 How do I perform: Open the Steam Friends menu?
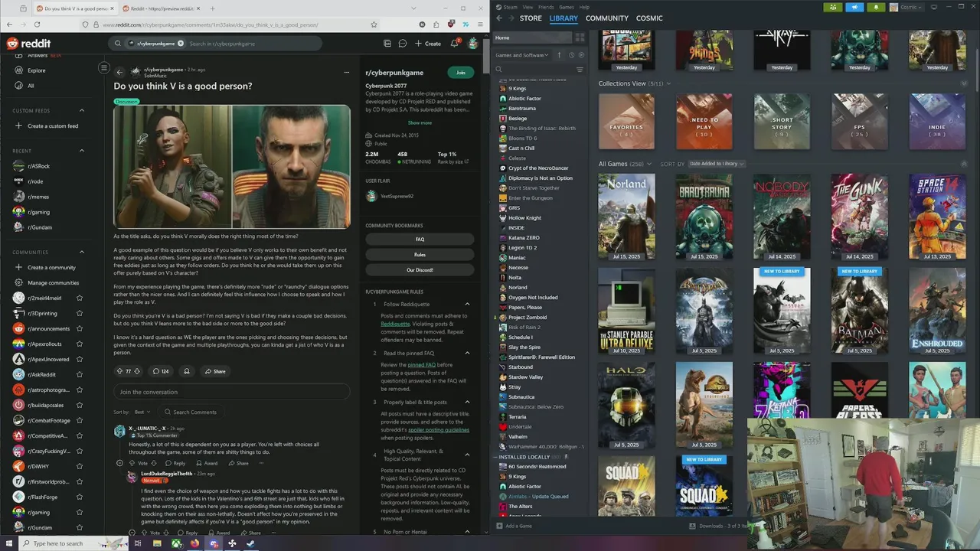click(545, 7)
